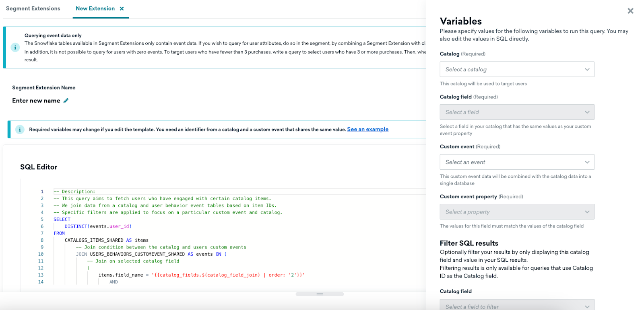Grab the SQL editor resize handle bar

click(320, 294)
